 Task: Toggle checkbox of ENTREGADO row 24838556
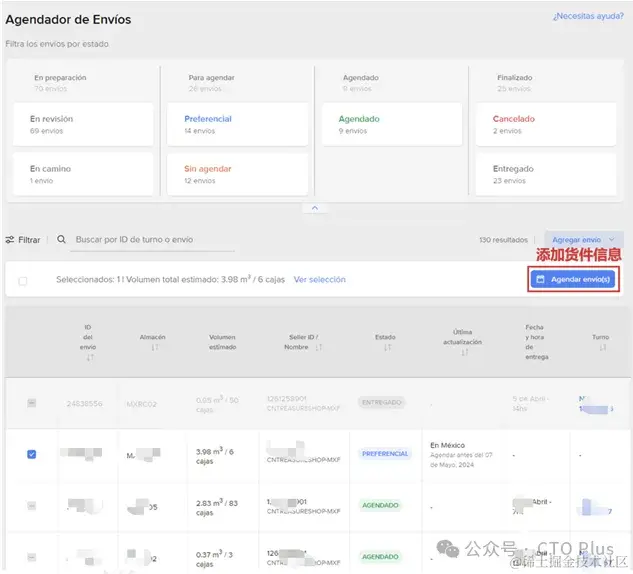point(31,403)
